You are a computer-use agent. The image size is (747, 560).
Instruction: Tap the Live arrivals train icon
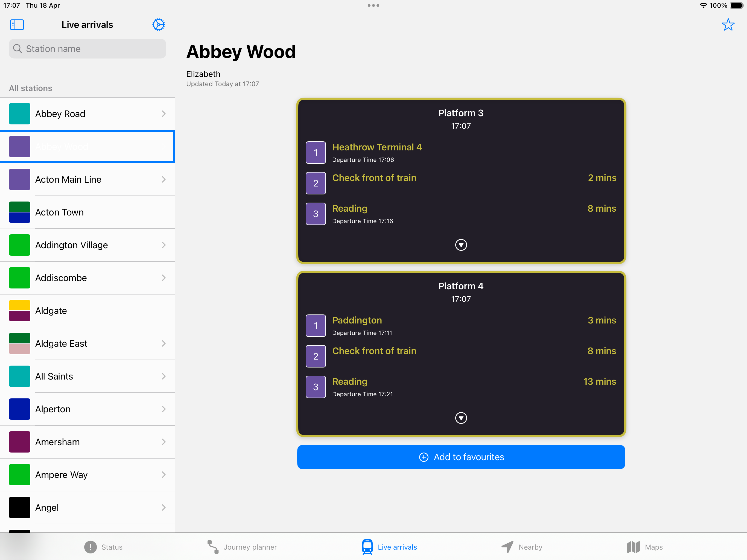coord(367,547)
